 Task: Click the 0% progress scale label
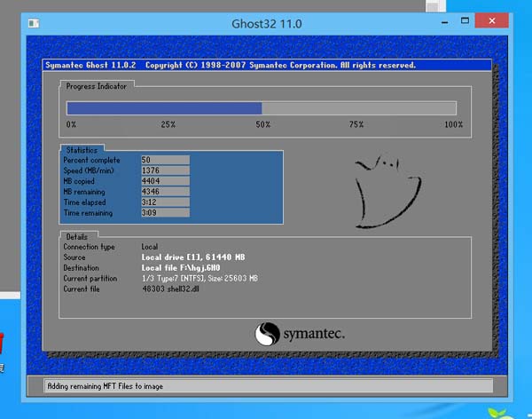click(71, 124)
